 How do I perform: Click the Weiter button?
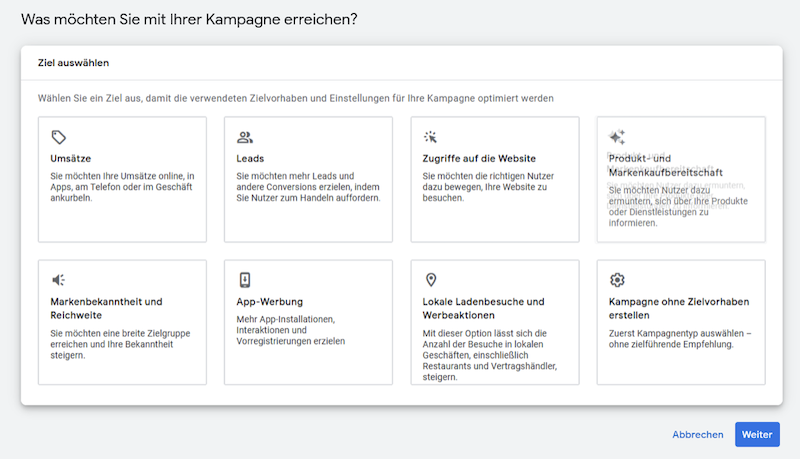pos(757,435)
